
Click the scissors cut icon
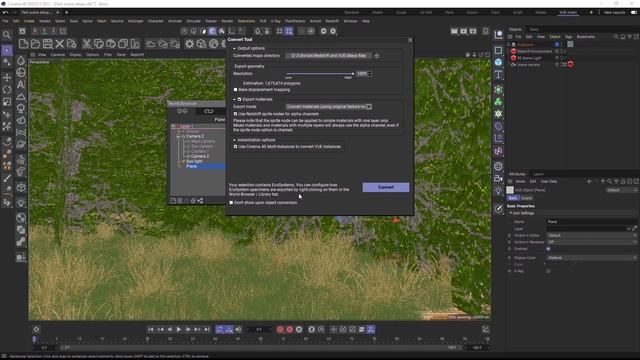(x=87, y=44)
